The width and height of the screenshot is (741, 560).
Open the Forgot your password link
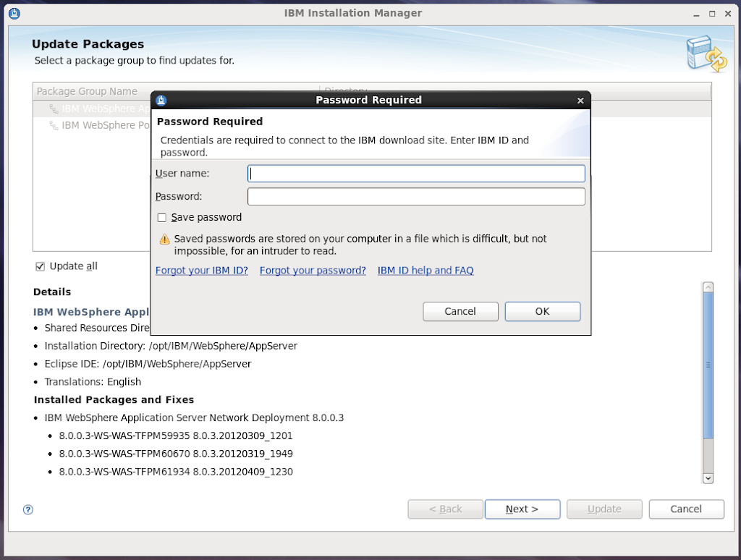313,271
